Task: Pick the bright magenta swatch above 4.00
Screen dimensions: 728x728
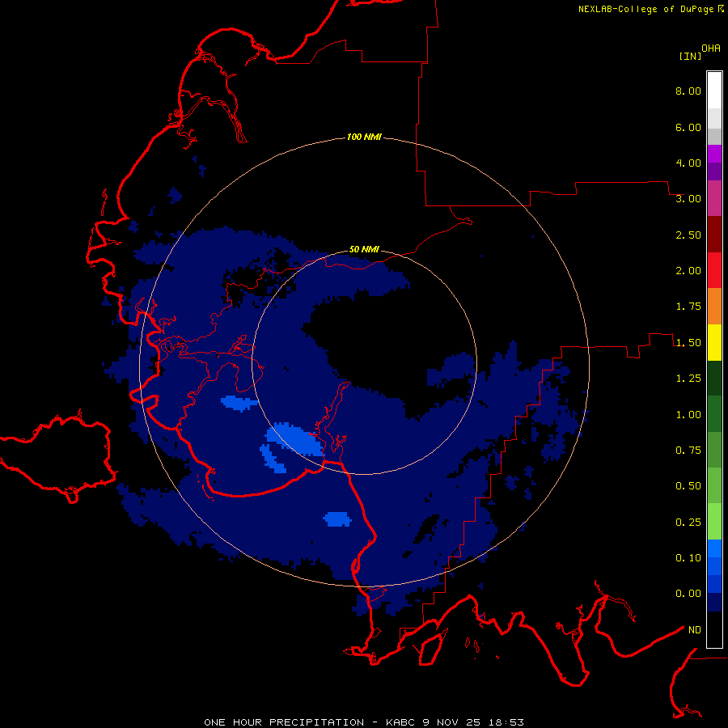Action: click(x=714, y=154)
